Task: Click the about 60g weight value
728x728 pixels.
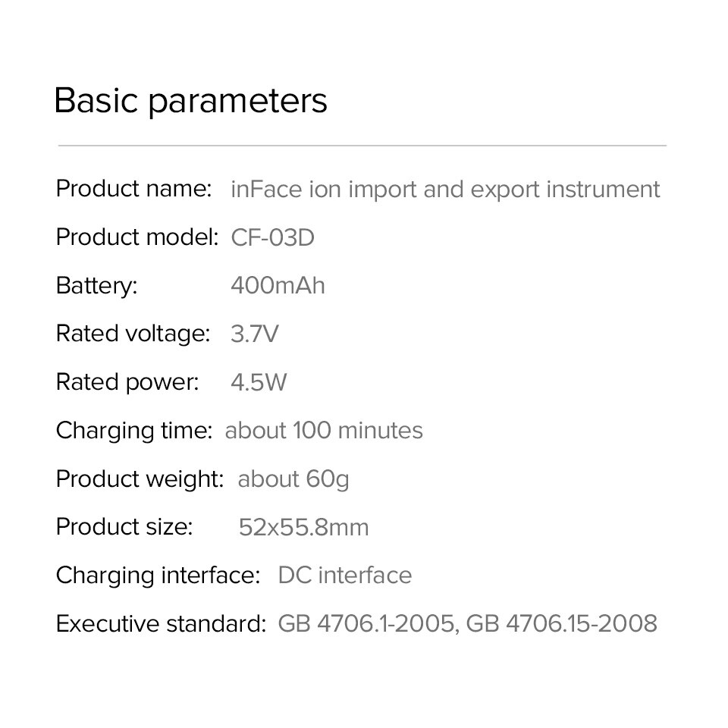Action: point(293,480)
